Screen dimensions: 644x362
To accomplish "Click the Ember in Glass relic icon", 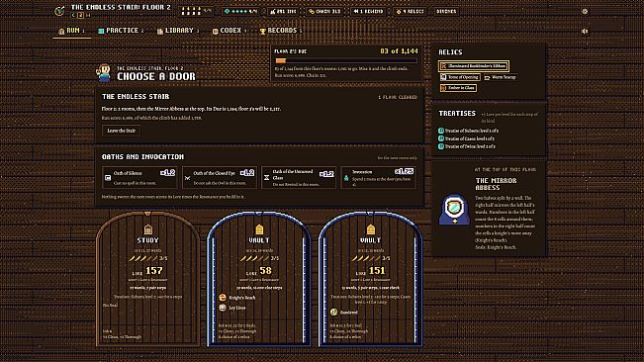I will [x=443, y=88].
